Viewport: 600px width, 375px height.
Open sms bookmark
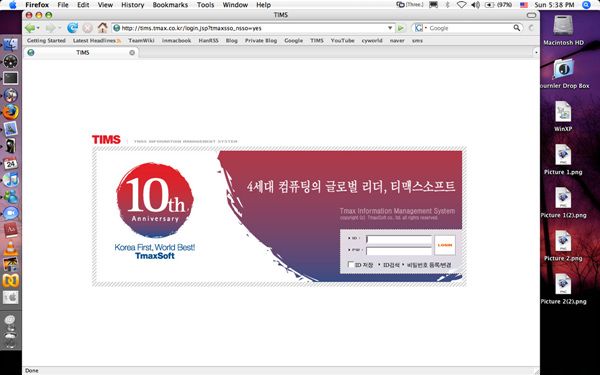[x=417, y=41]
